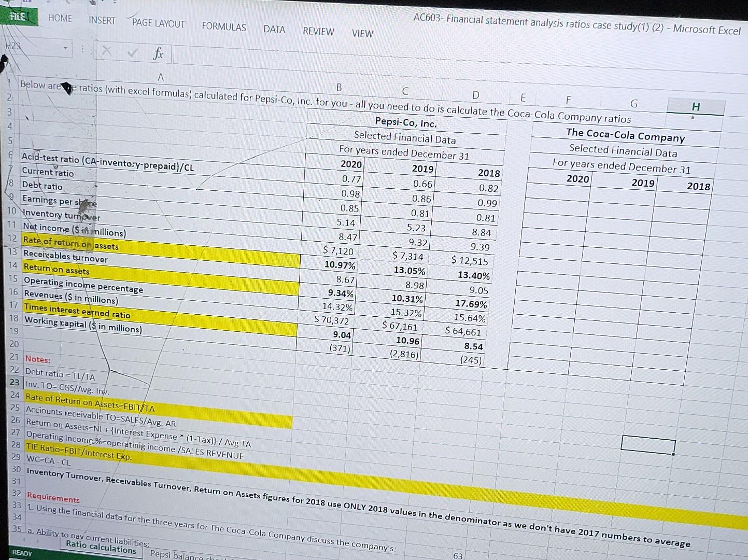Open the Name Box dropdown arrow showing H23

click(65, 49)
